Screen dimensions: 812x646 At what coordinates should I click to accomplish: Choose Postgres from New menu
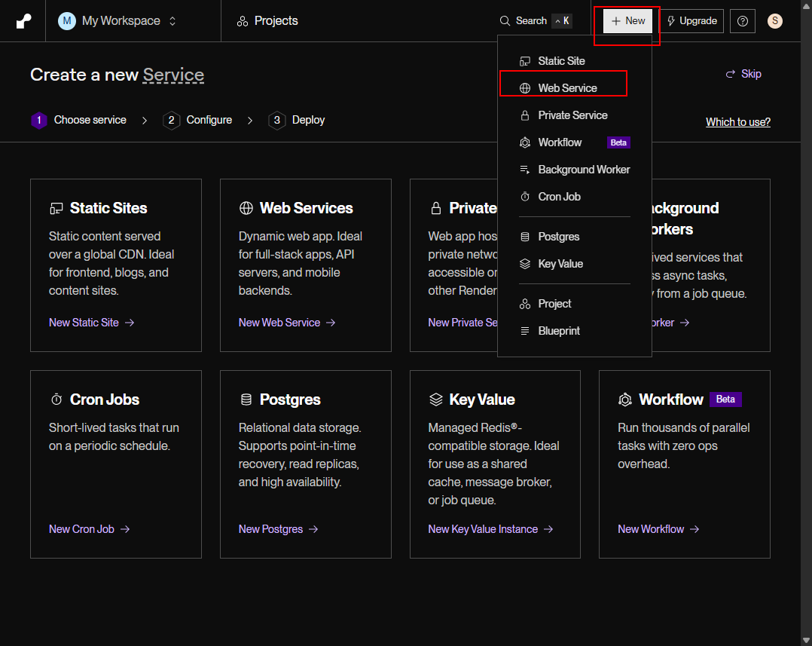tap(574, 237)
